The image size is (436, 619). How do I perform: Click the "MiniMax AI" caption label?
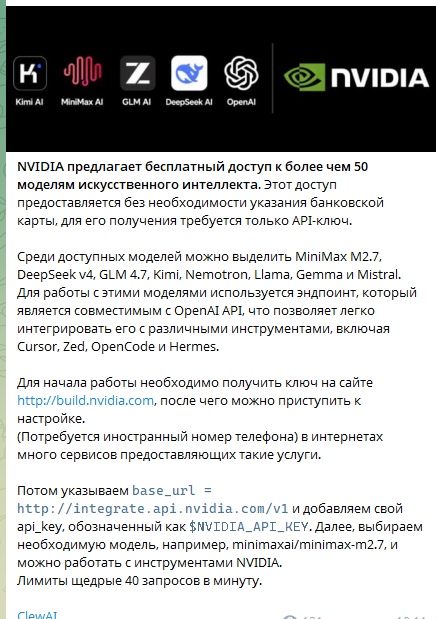click(x=82, y=102)
